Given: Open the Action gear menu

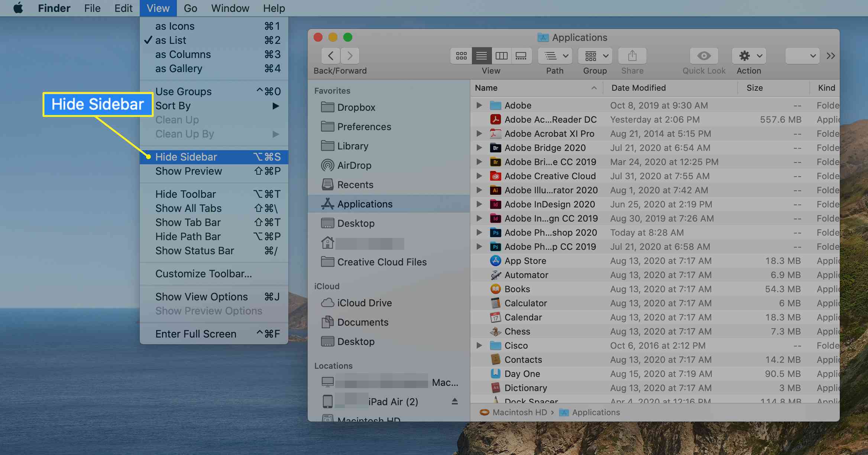Looking at the screenshot, I should [749, 56].
